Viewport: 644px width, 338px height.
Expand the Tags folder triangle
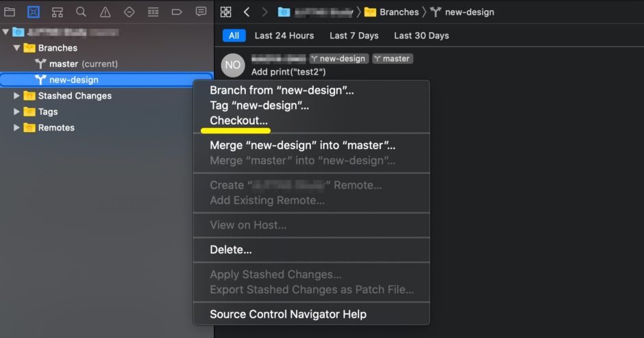[16, 112]
